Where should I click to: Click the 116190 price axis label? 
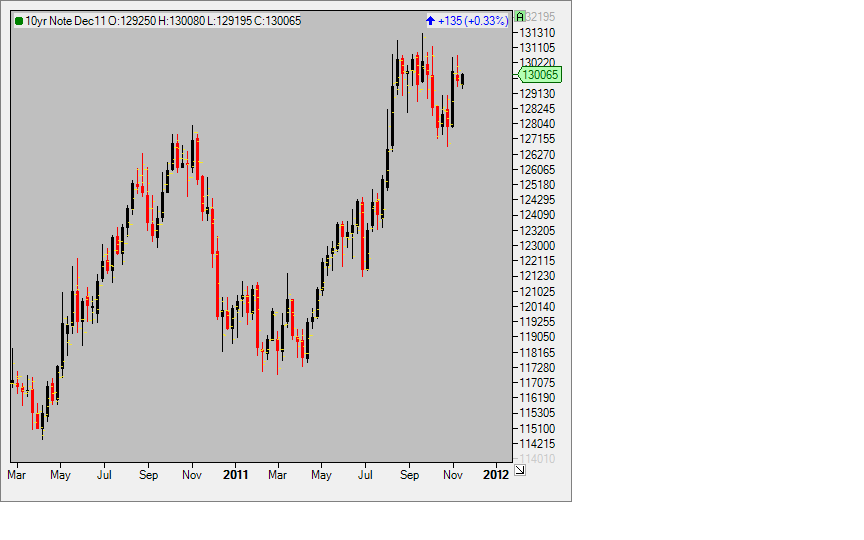pyautogui.click(x=537, y=398)
